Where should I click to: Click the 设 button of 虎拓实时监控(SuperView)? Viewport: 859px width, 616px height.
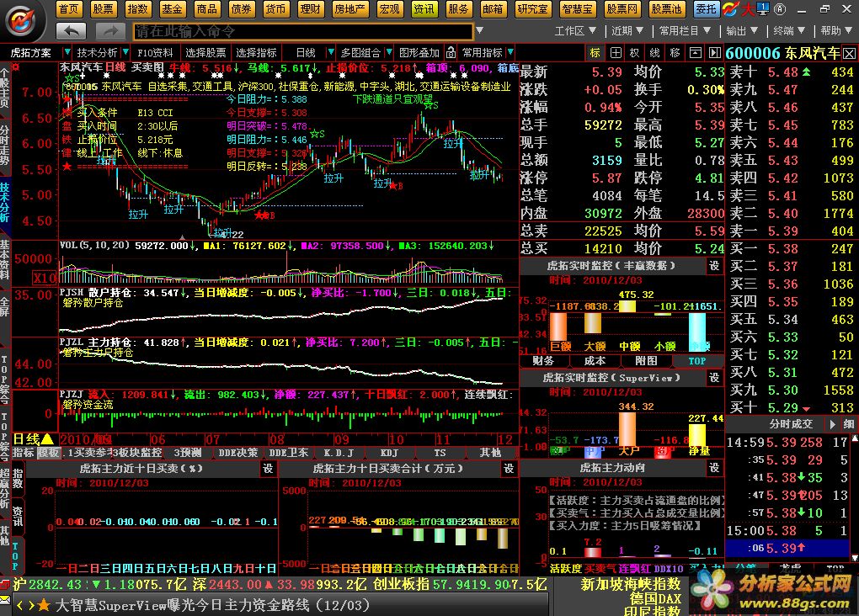[714, 377]
